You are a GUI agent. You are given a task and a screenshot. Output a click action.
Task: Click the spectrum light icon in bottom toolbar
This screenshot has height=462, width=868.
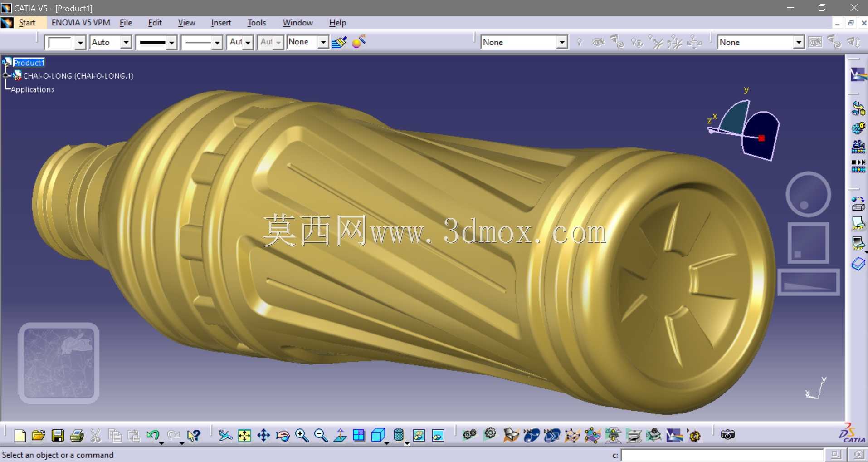tap(674, 435)
